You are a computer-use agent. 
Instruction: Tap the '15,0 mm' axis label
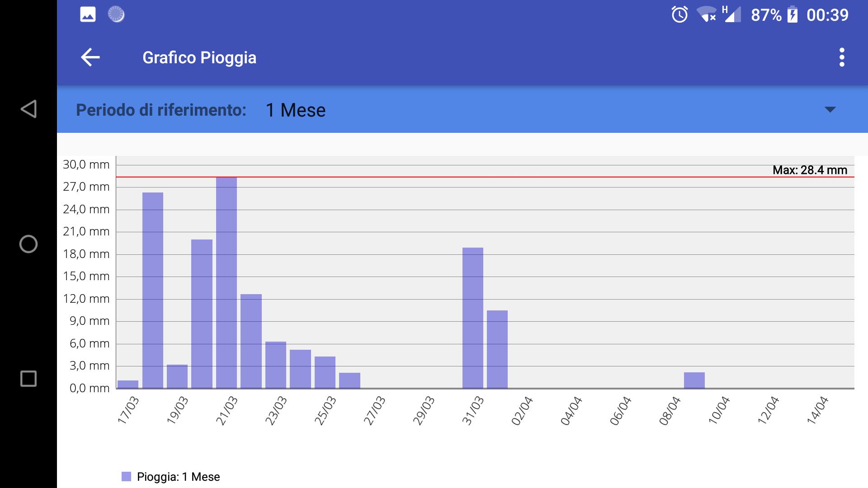point(86,276)
